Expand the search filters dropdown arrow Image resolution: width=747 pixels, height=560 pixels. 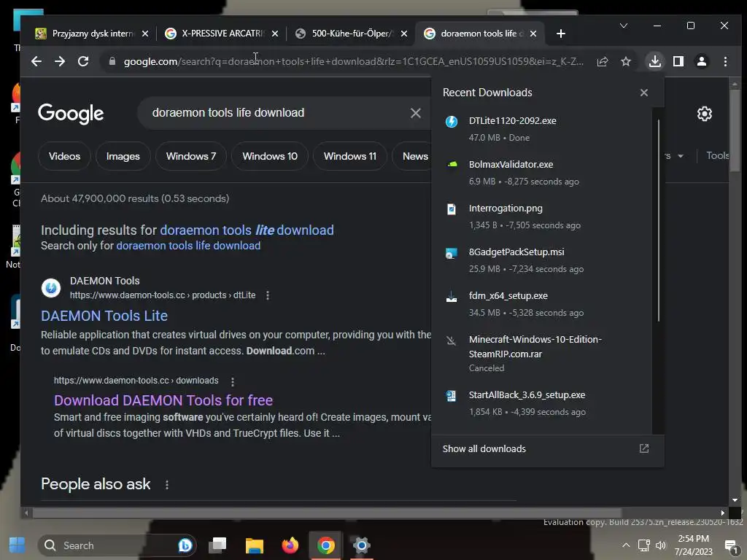point(681,156)
